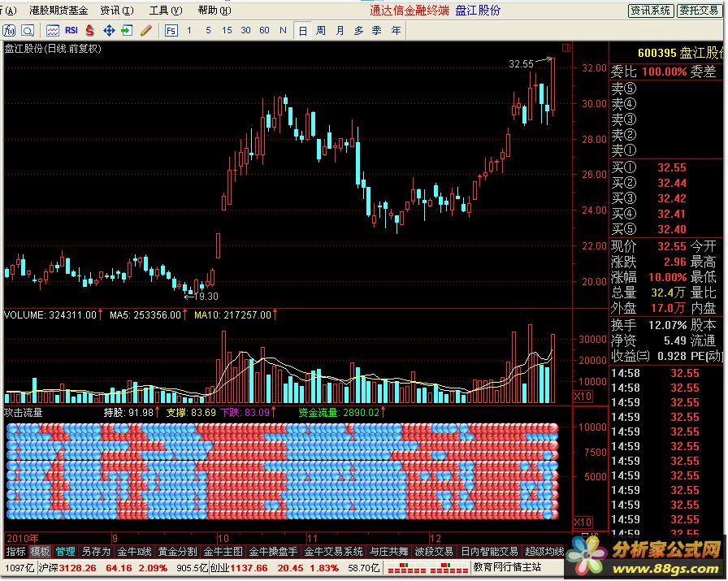728x581 pixels.
Task: Switch to 1-minute period
Action: [x=189, y=31]
